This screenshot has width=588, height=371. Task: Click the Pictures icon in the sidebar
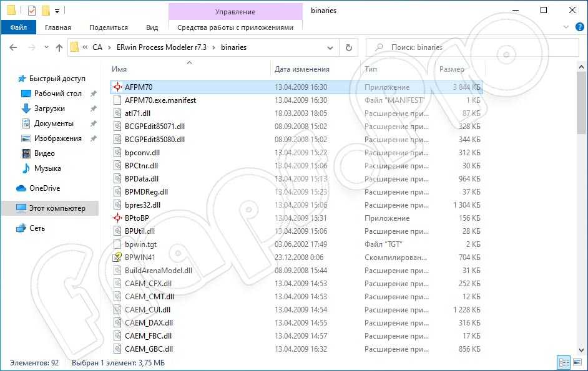(26, 138)
